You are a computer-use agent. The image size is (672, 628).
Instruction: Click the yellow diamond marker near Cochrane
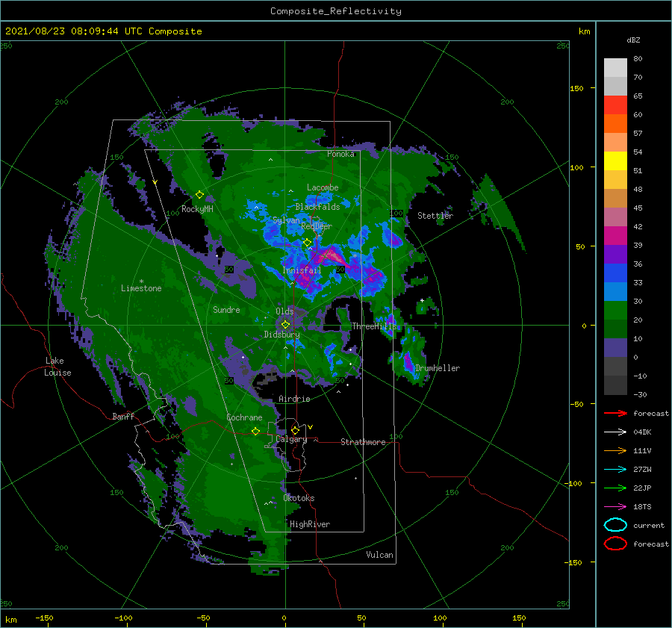point(255,431)
